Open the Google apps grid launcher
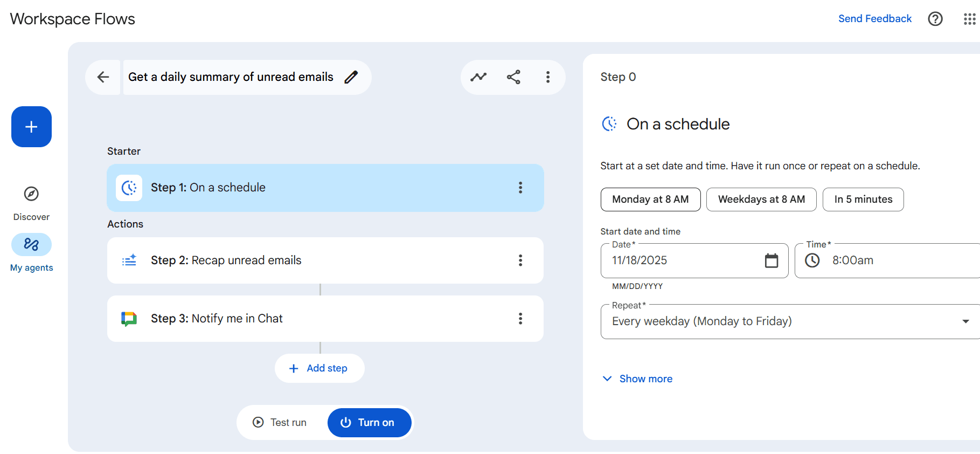 click(969, 19)
